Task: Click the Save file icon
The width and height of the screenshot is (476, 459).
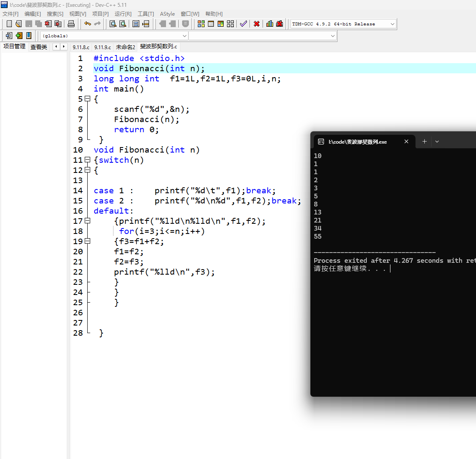Action: [28, 24]
